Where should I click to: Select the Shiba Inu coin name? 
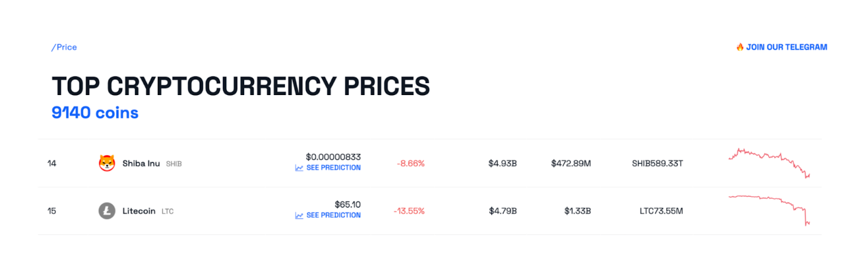141,164
